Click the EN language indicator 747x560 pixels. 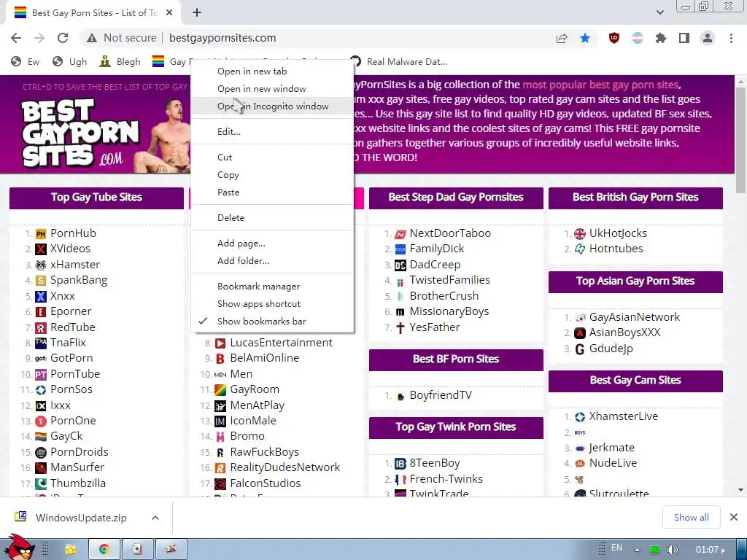coord(617,548)
